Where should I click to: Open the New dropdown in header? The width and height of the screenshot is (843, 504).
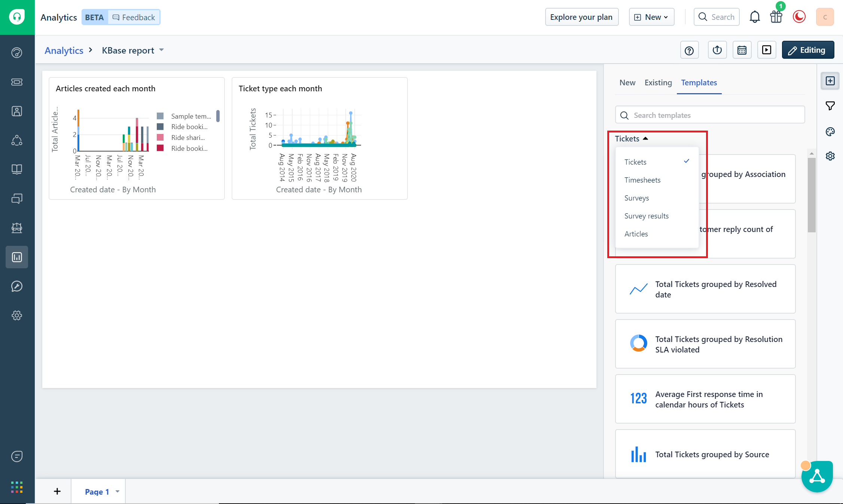point(651,17)
